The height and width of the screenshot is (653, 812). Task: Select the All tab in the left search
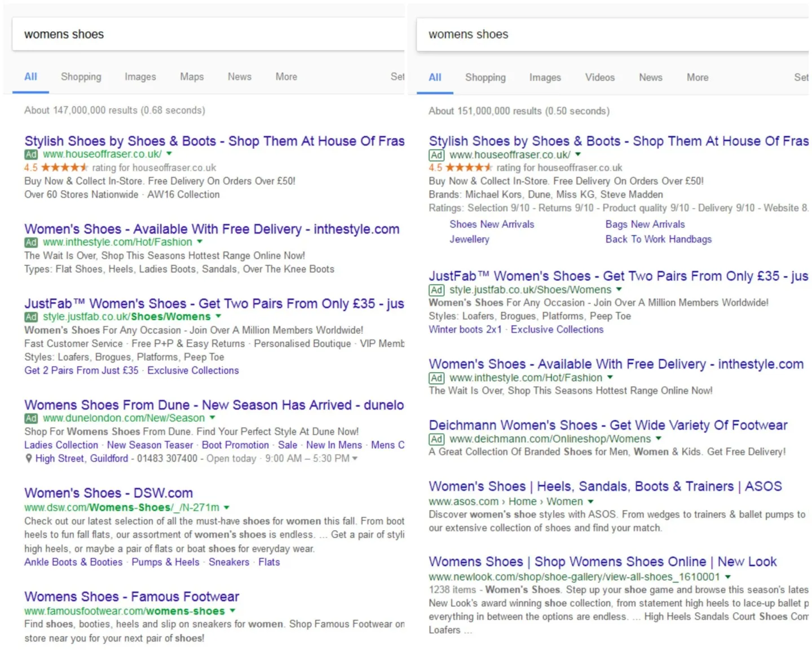coord(30,77)
